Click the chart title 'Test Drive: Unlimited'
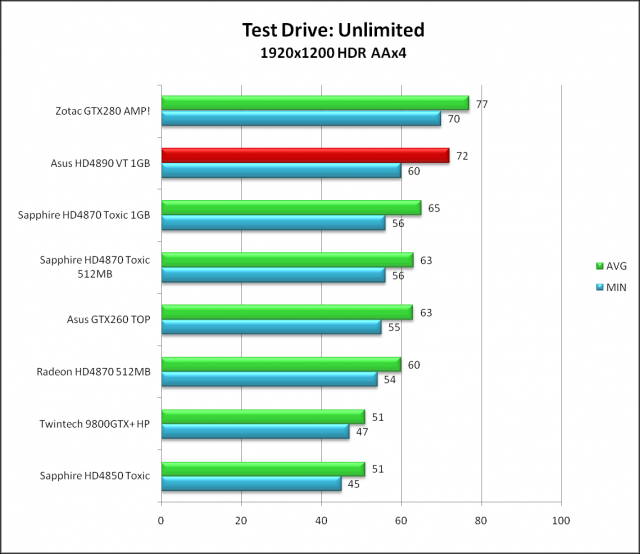The width and height of the screenshot is (640, 554). pyautogui.click(x=333, y=30)
